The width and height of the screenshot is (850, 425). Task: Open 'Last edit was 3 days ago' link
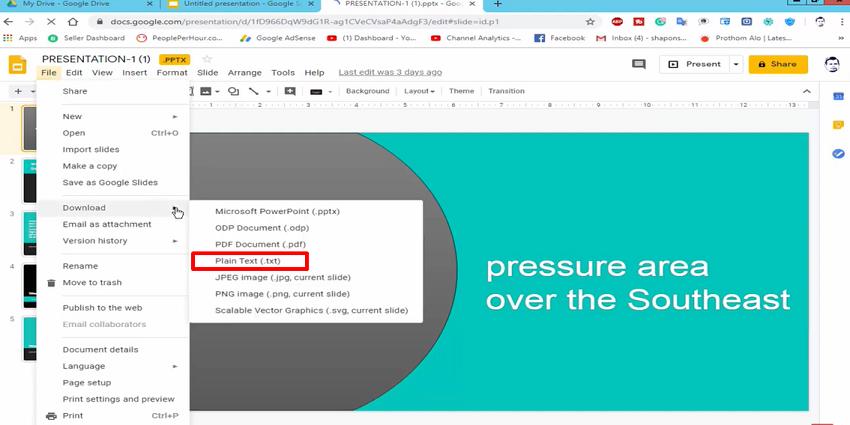point(390,72)
